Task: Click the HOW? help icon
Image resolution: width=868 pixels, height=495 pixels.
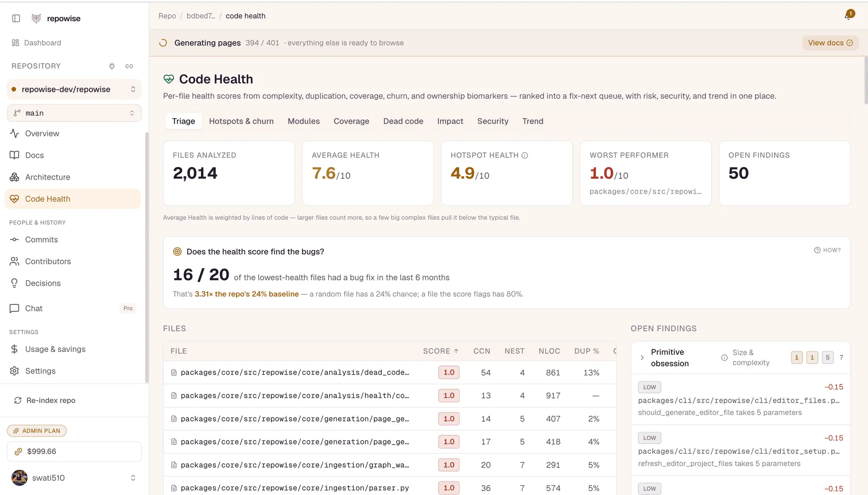Action: pyautogui.click(x=817, y=250)
